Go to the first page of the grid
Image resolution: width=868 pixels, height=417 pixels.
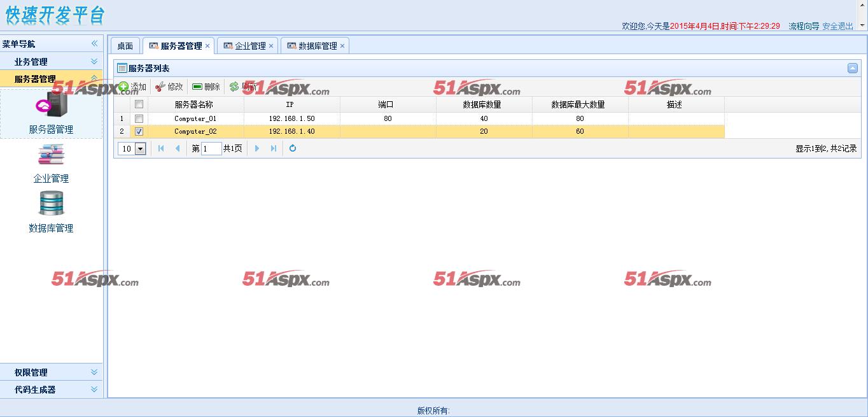[161, 148]
